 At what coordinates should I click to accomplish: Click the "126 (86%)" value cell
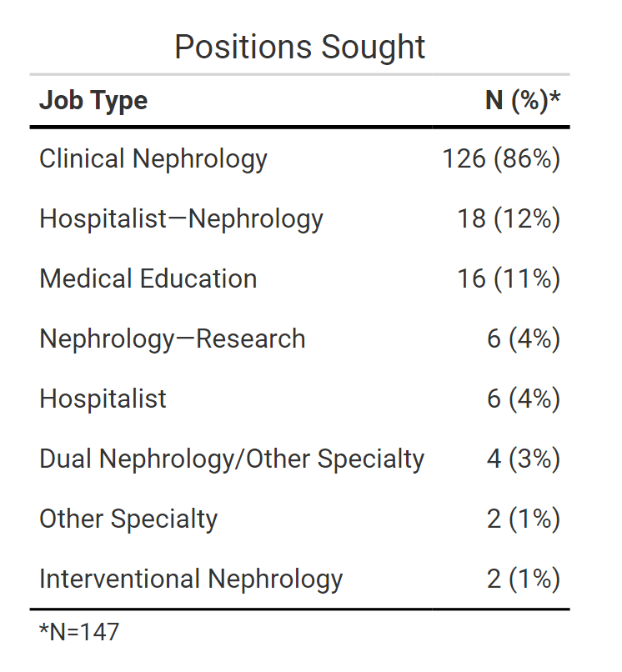501,158
